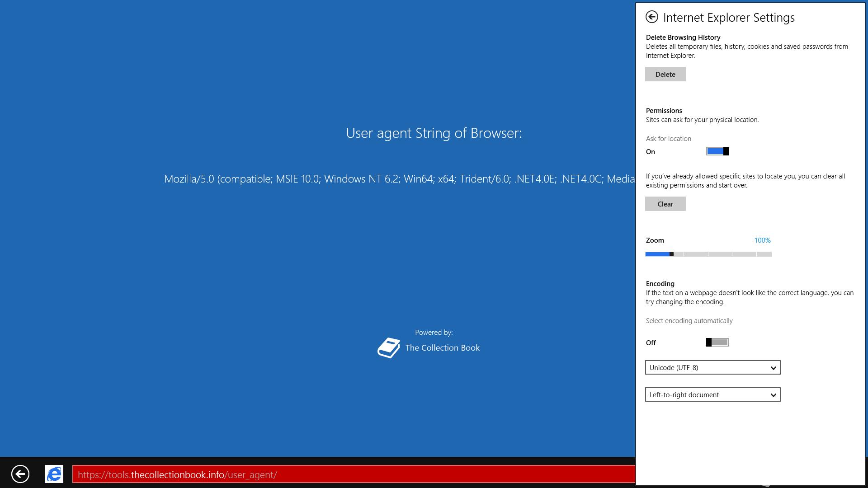Go back from Internet Explorer Settings panel

pos(651,17)
